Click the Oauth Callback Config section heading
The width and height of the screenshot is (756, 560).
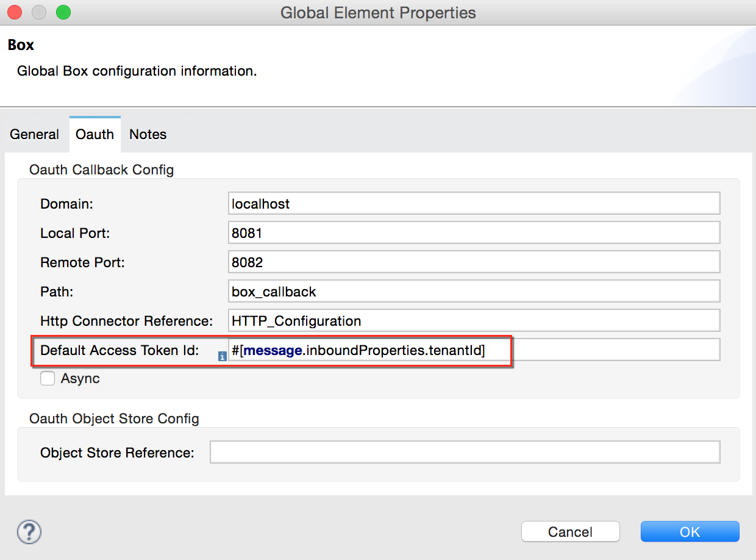click(x=101, y=170)
